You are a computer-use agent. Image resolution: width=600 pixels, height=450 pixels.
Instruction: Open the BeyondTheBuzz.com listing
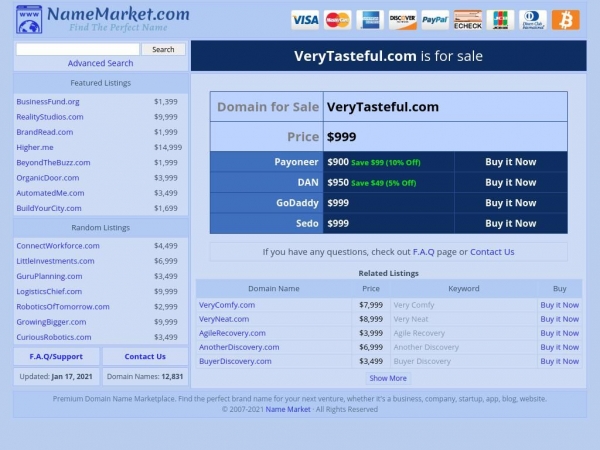53,163
